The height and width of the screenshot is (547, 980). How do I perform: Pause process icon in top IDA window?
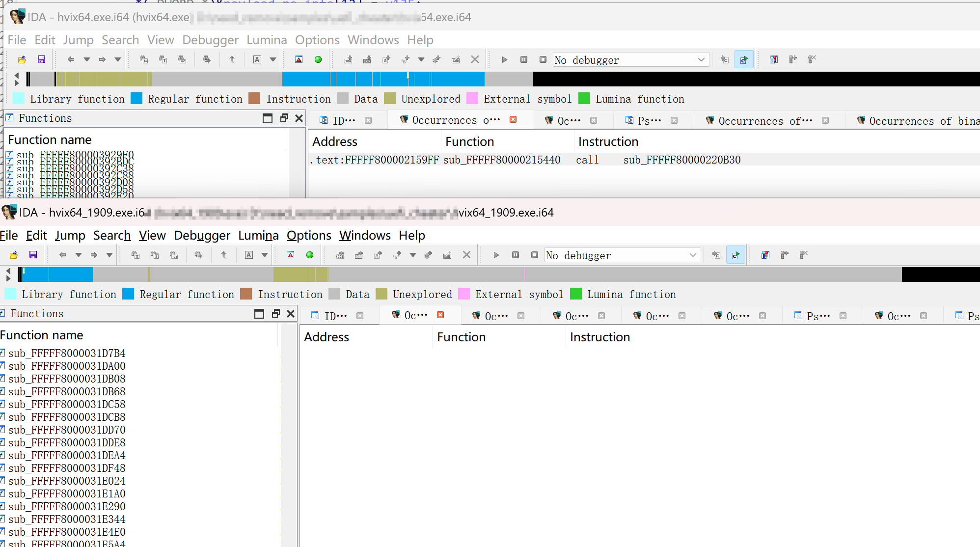coord(524,59)
